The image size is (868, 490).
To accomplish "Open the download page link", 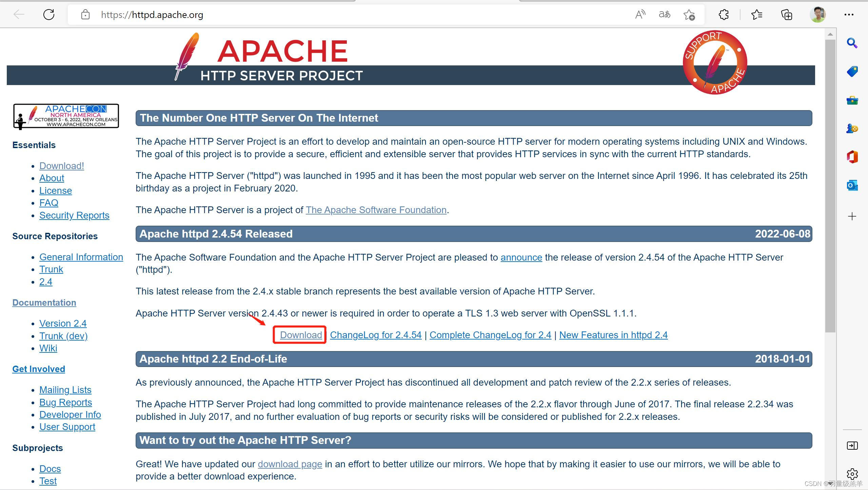I will [x=290, y=464].
